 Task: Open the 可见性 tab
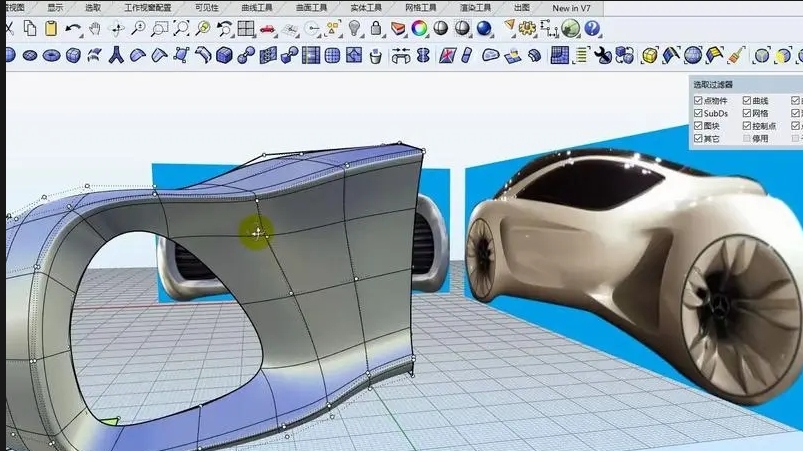(x=206, y=8)
